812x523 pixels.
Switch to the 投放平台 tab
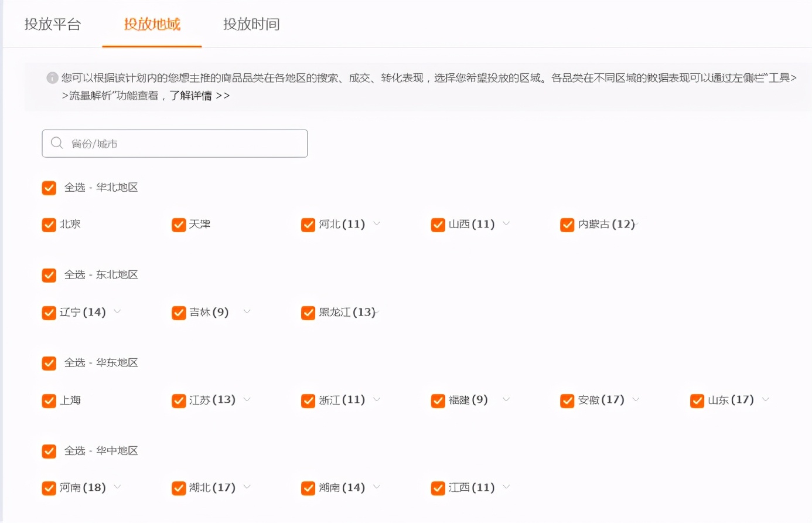pos(53,24)
